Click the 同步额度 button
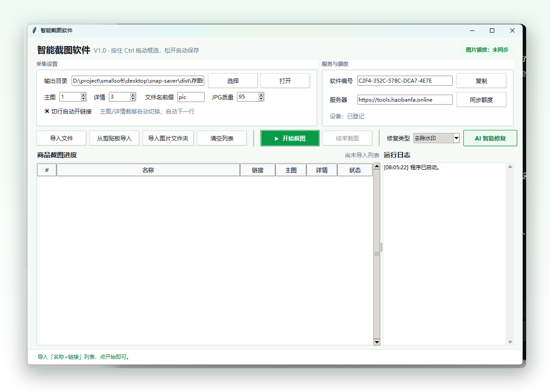This screenshot has width=550, height=392. (x=481, y=100)
